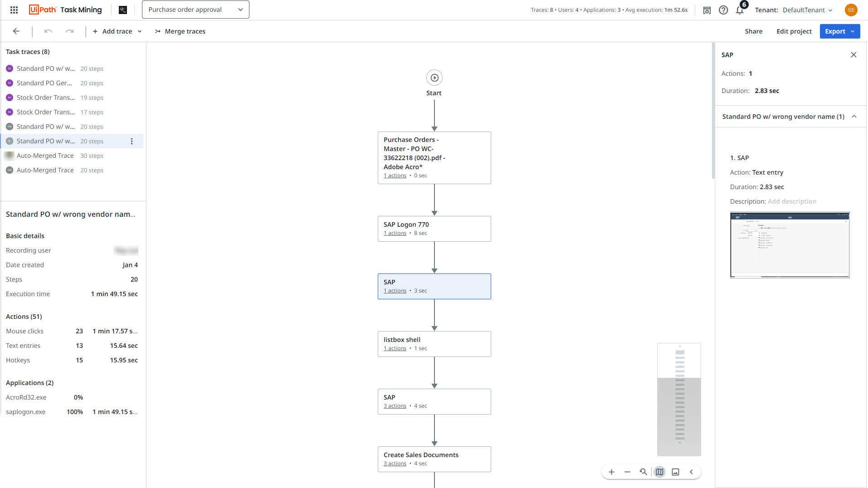Click the UiPath Task Mining logo
The image size is (868, 488).
tap(65, 10)
